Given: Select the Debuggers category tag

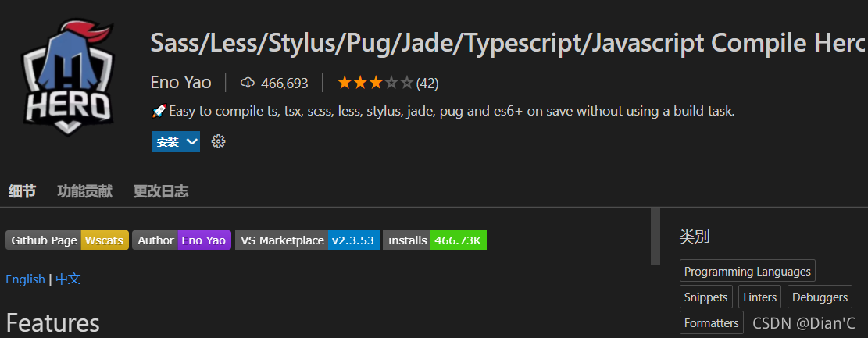Looking at the screenshot, I should (x=820, y=297).
